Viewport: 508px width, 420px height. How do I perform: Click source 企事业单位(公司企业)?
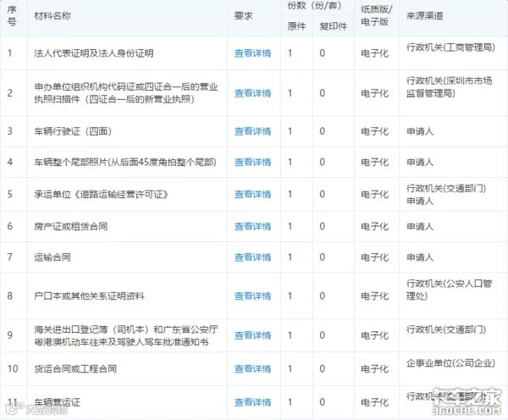tap(450, 363)
